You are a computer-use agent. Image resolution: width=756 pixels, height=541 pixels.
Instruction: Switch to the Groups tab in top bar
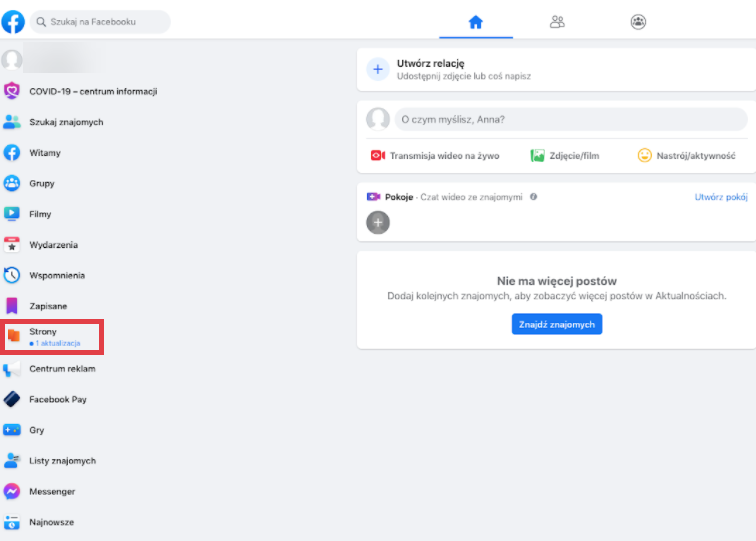[x=638, y=21]
